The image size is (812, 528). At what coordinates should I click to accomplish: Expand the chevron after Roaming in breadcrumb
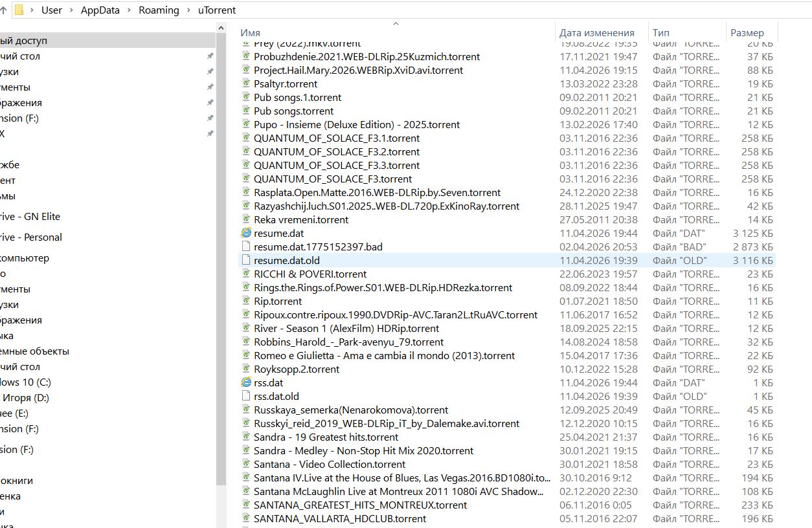[188, 10]
